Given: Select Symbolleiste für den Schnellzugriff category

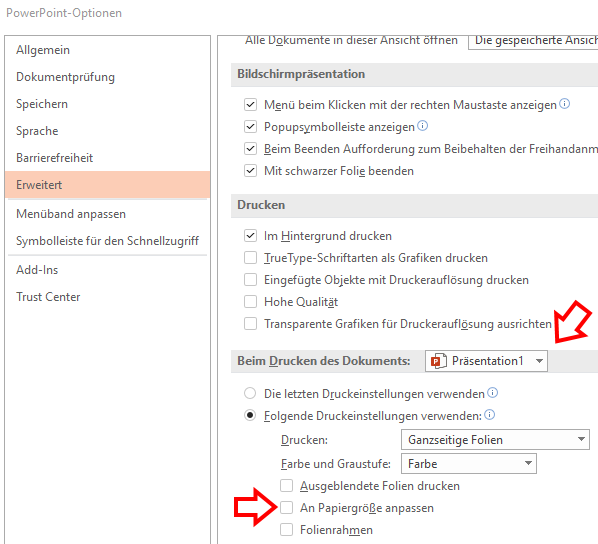Looking at the screenshot, I should click(108, 241).
